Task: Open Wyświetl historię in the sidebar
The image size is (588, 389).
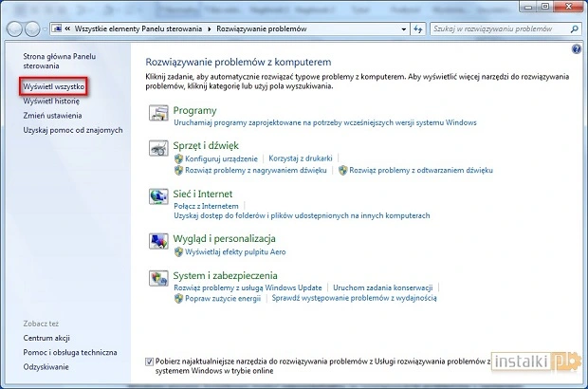Action: tap(51, 101)
